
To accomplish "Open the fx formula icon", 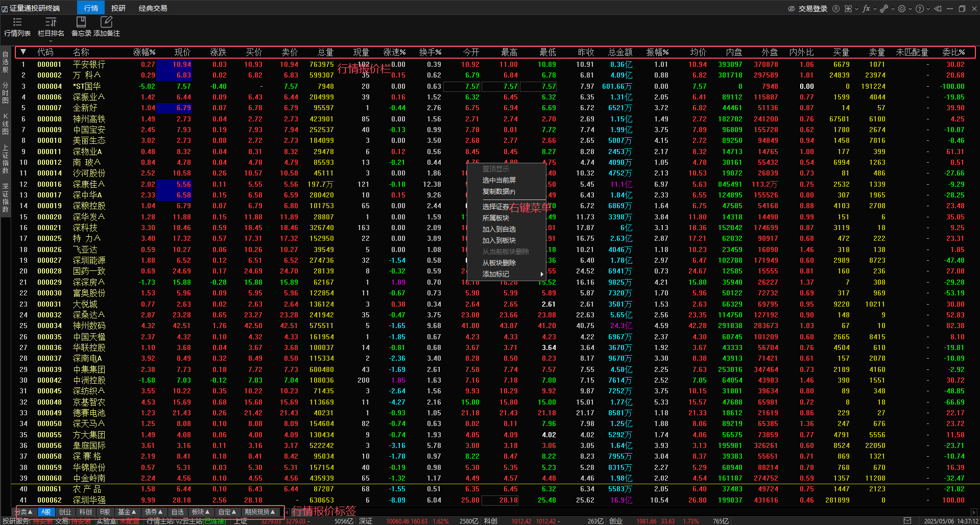I will [866, 9].
